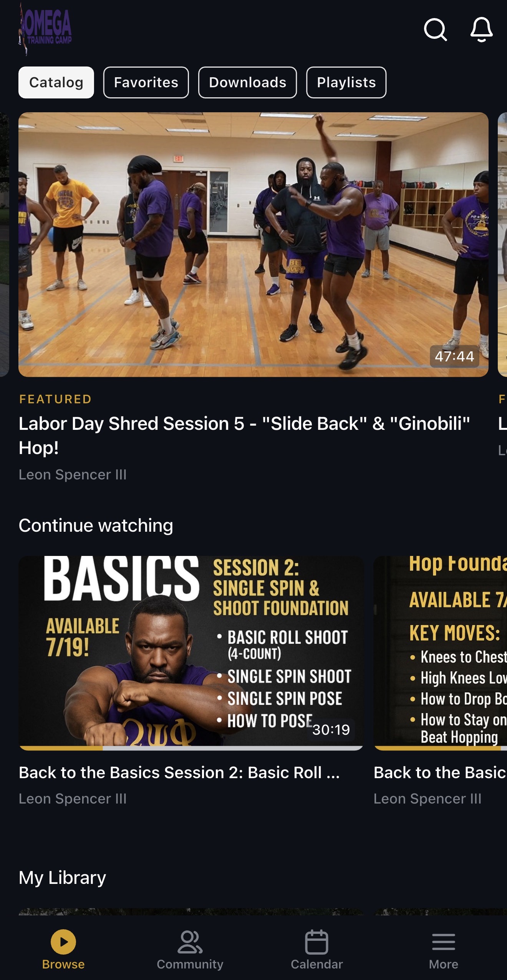Tap progress bar under Basics Session 2 thumbnail
The width and height of the screenshot is (507, 980).
point(191,748)
